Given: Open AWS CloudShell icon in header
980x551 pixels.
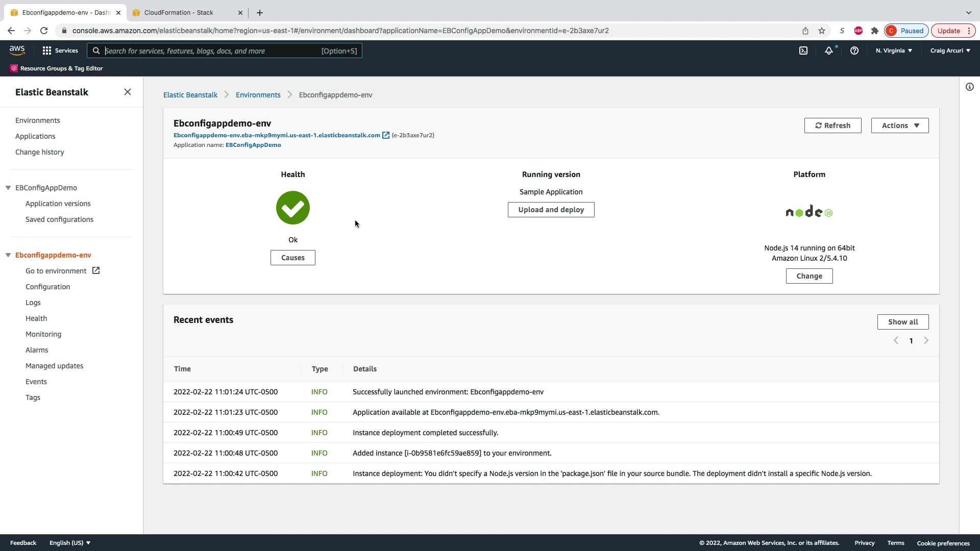Looking at the screenshot, I should click(803, 51).
